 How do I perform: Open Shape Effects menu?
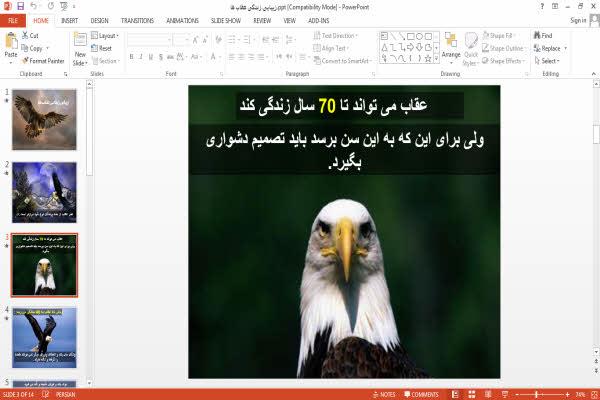[504, 61]
